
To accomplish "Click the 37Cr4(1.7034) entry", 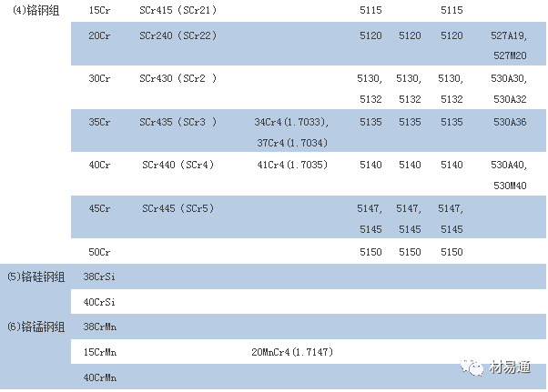I will [291, 143].
